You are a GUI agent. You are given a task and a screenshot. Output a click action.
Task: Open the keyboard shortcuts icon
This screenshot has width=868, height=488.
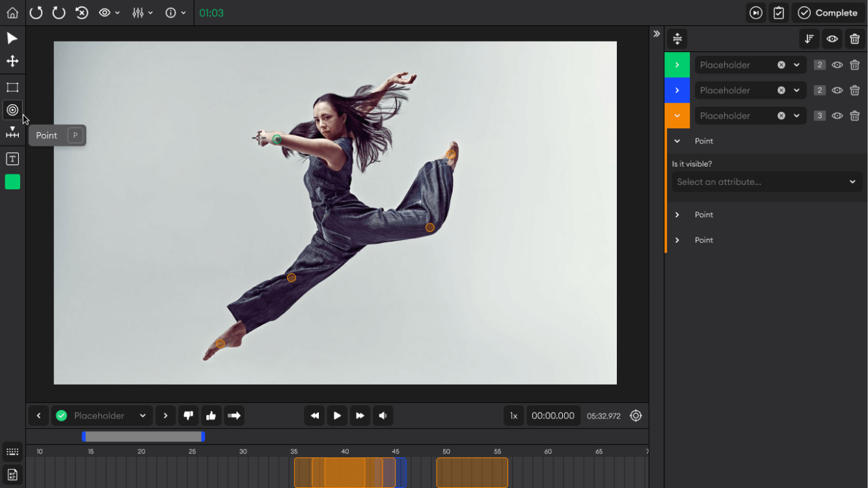(x=12, y=452)
